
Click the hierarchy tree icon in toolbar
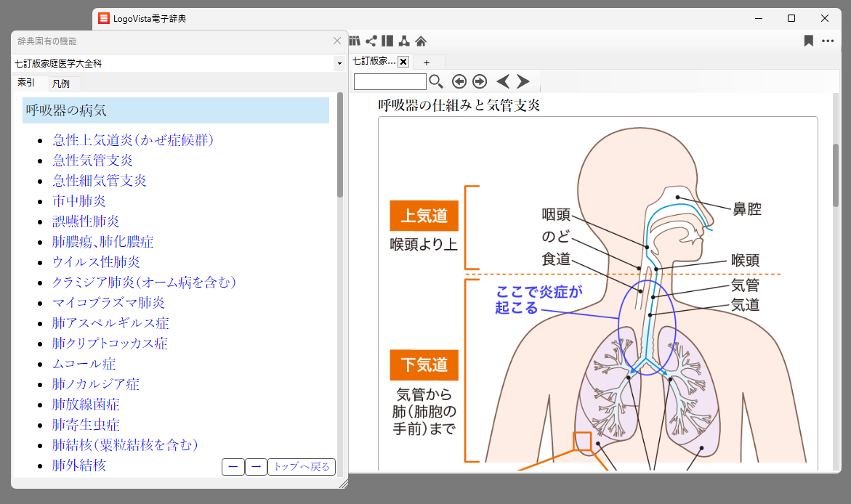tap(404, 41)
